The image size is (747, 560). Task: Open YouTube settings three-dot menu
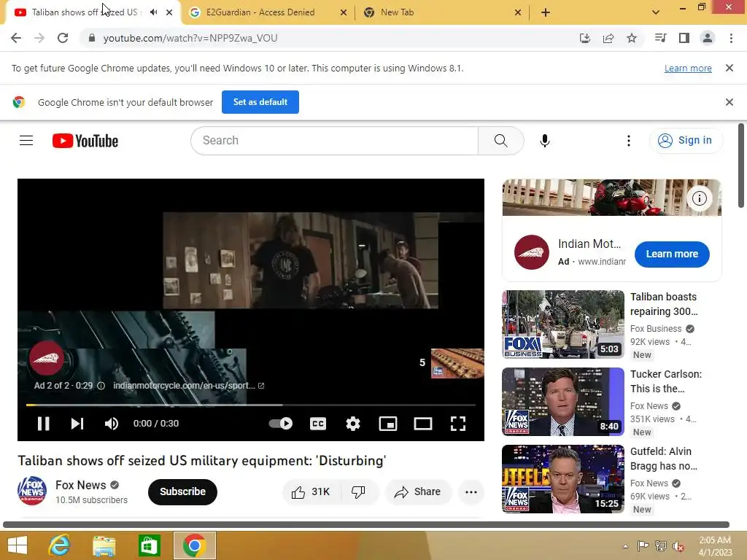coord(629,141)
